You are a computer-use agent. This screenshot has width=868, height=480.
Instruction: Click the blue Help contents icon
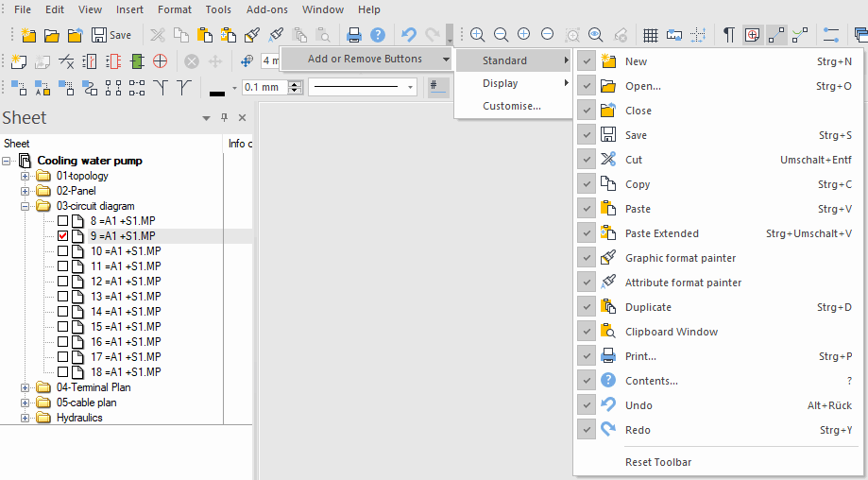pyautogui.click(x=378, y=35)
